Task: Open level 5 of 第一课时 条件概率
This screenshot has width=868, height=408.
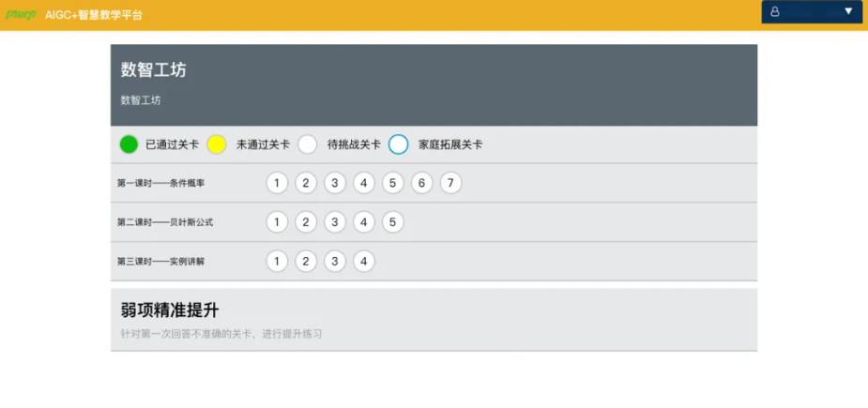Action: coord(392,183)
